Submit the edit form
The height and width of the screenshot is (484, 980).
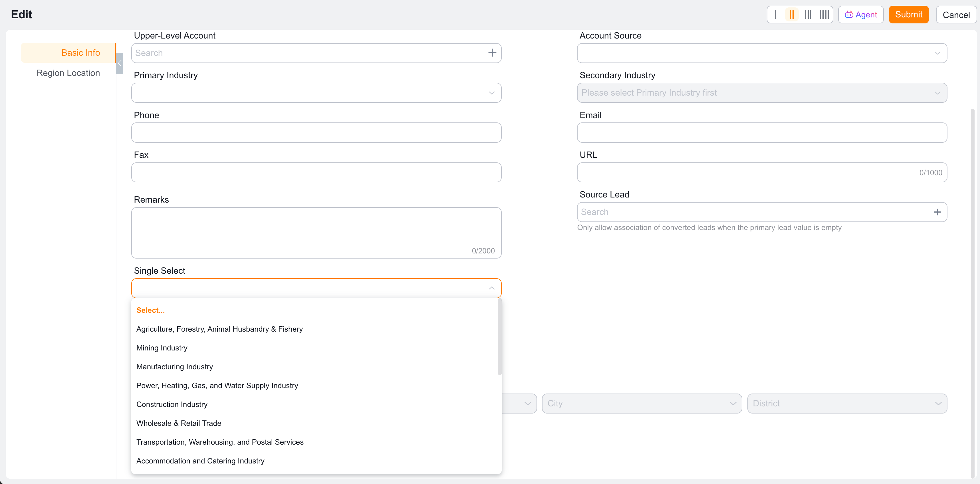coord(908,15)
